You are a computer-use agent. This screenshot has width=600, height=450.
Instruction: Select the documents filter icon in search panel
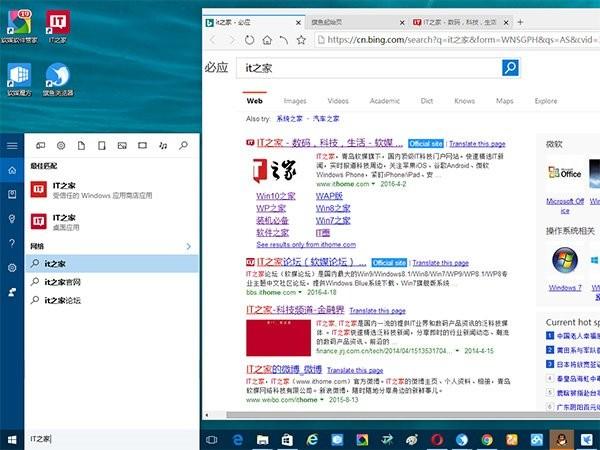pyautogui.click(x=81, y=145)
